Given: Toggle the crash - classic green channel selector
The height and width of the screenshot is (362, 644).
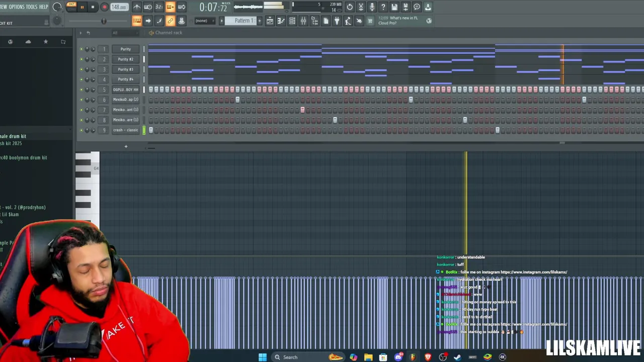Looking at the screenshot, I should (144, 130).
